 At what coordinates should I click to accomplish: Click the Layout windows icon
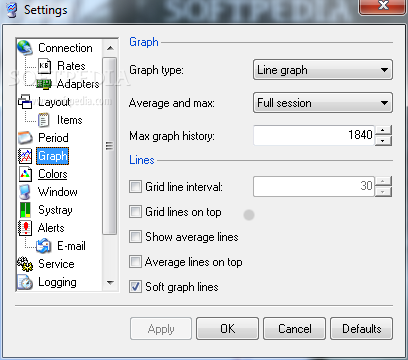[x=25, y=102]
